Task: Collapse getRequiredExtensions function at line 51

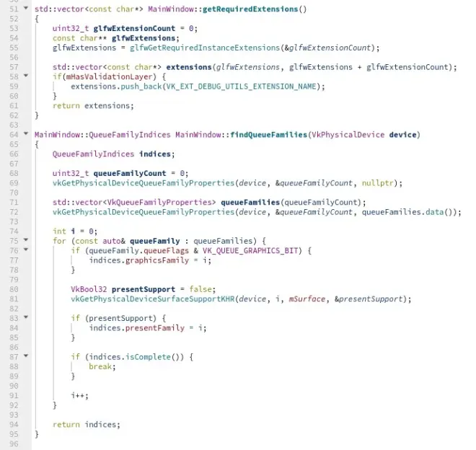Action: coord(26,8)
